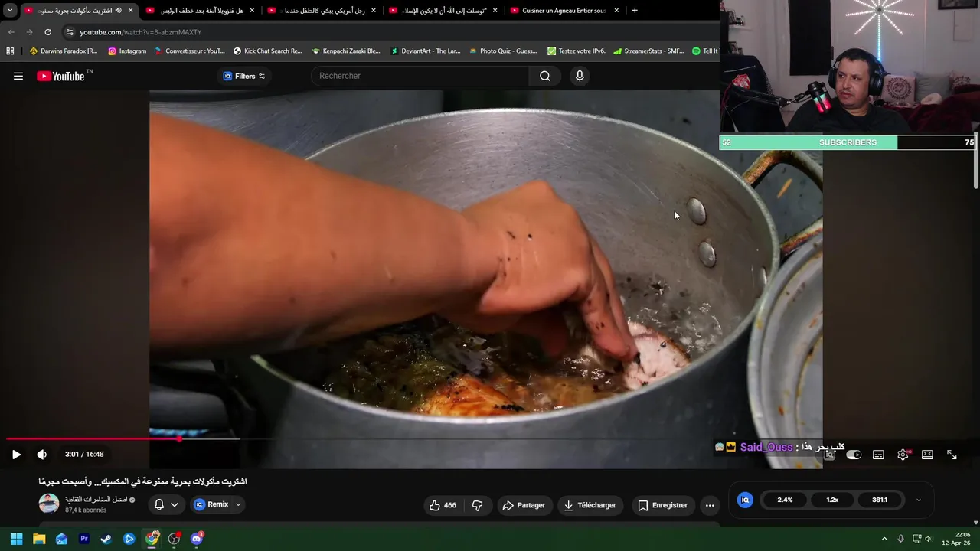Viewport: 980px width, 551px height.
Task: Expand the vidIQ stats panel chevron
Action: click(x=918, y=500)
